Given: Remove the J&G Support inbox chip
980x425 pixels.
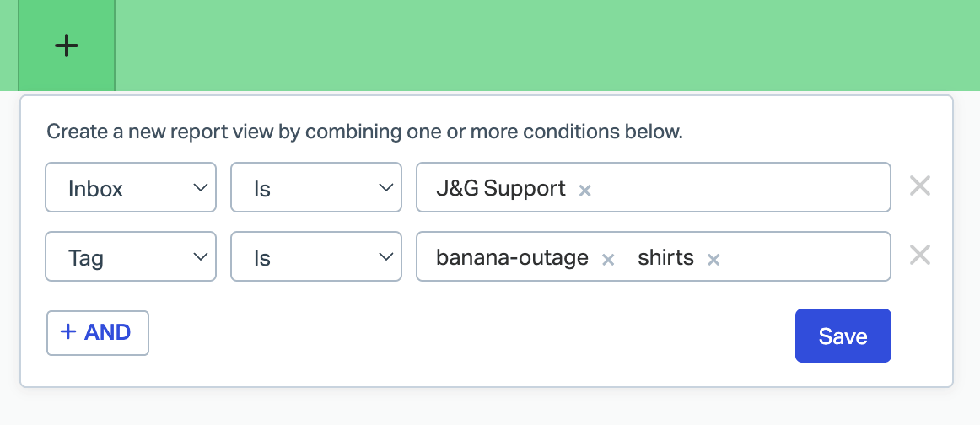Looking at the screenshot, I should [x=584, y=190].
